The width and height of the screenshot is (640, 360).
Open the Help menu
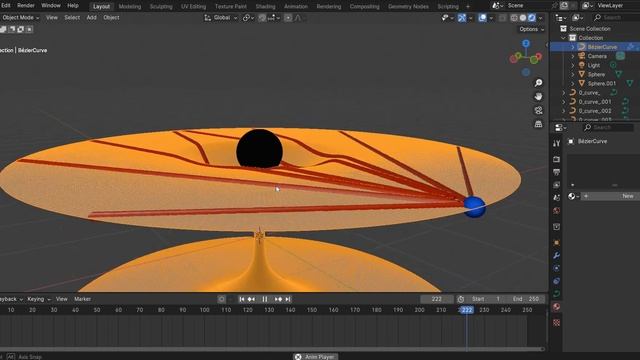(x=73, y=6)
